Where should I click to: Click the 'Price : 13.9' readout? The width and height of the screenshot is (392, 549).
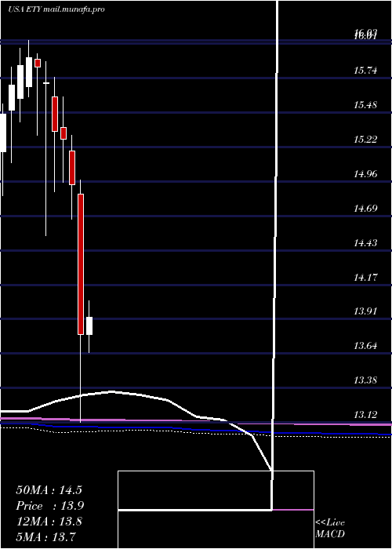[x=50, y=506]
